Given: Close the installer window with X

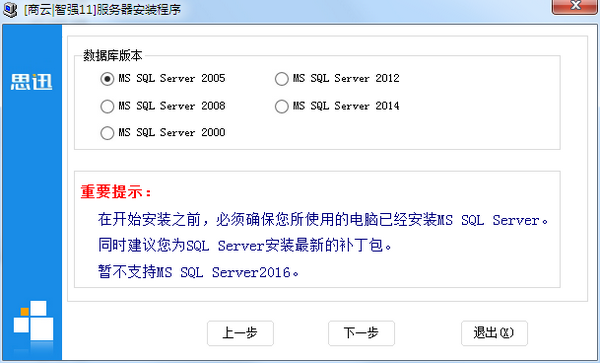Looking at the screenshot, I should point(575,6).
